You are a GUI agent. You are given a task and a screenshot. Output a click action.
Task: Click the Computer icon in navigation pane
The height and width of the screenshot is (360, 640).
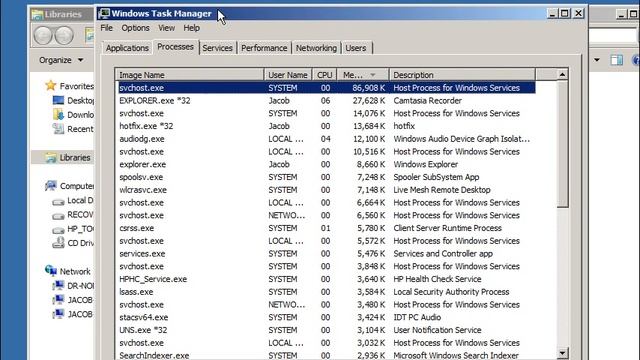[51, 186]
